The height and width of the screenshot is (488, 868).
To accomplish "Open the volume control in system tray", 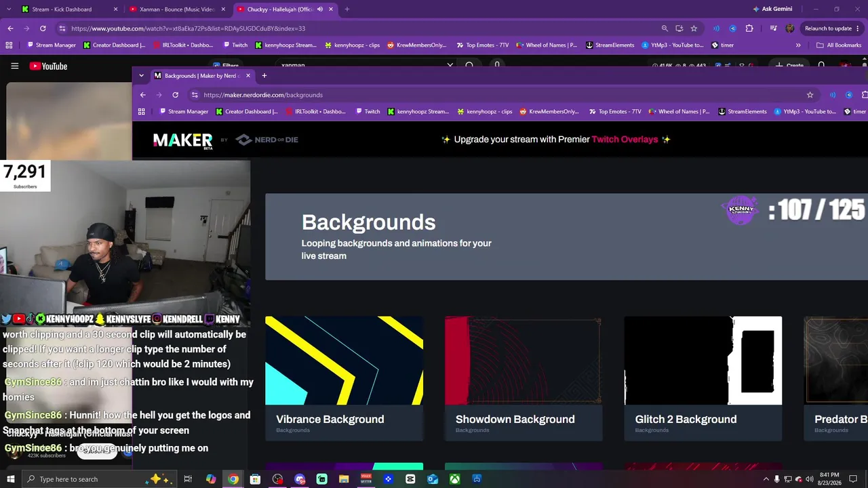I will 809,479.
